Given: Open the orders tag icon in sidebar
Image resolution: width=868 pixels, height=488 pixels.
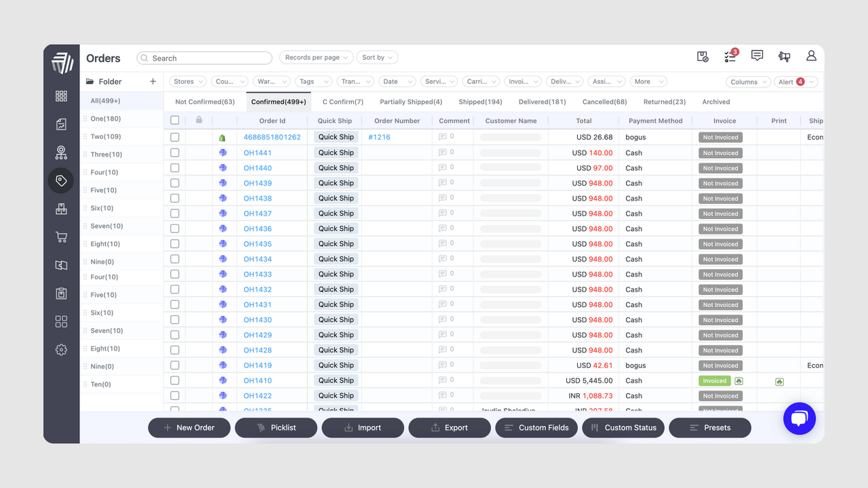Looking at the screenshot, I should point(61,181).
